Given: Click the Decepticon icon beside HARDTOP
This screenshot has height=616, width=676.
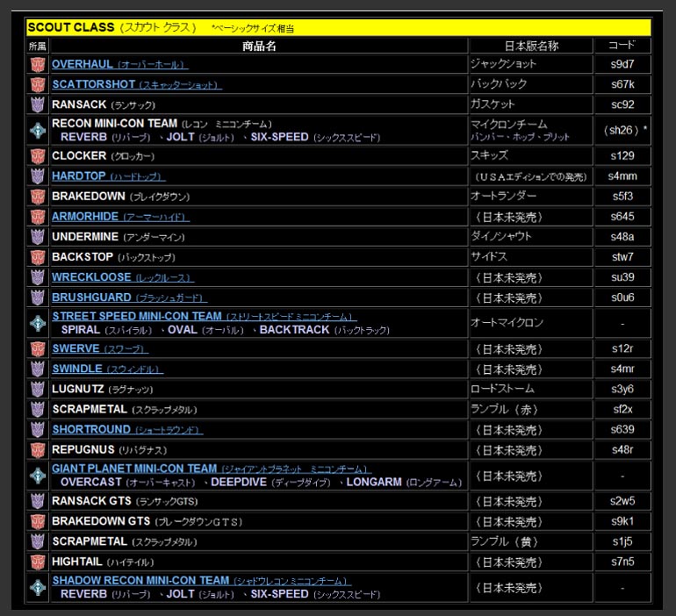Looking at the screenshot, I should coord(38,176).
